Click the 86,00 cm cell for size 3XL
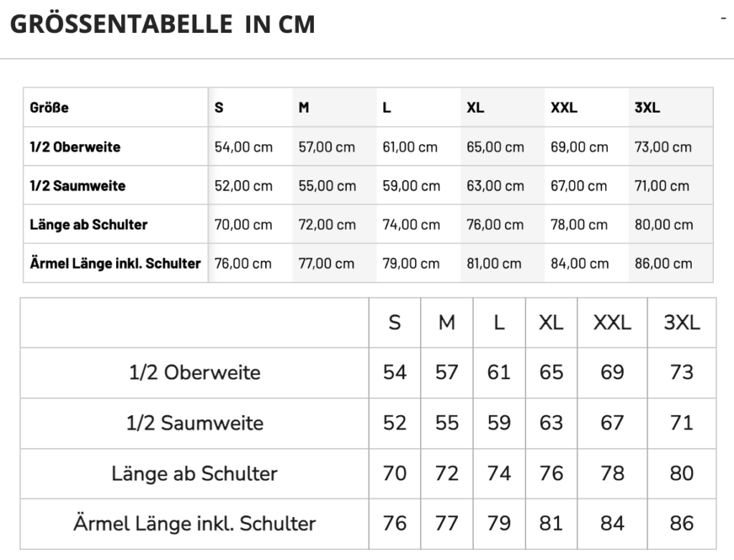This screenshot has height=560, width=734. pyautogui.click(x=663, y=264)
